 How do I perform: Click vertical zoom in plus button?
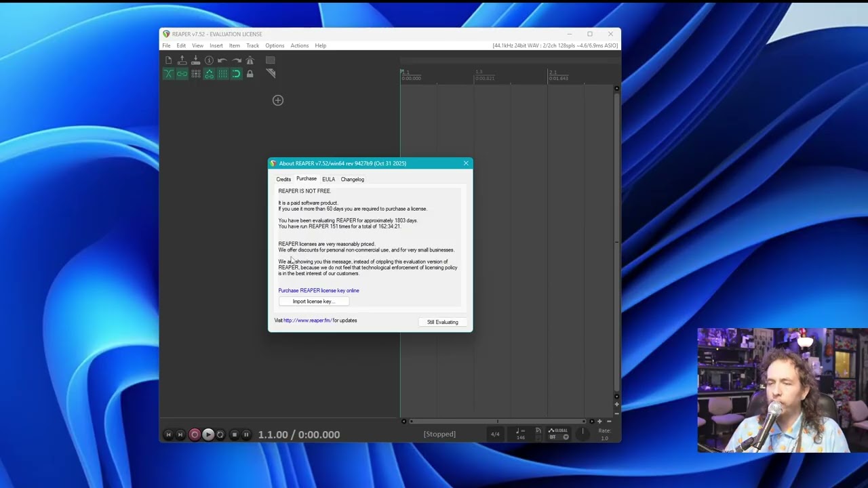(x=616, y=405)
